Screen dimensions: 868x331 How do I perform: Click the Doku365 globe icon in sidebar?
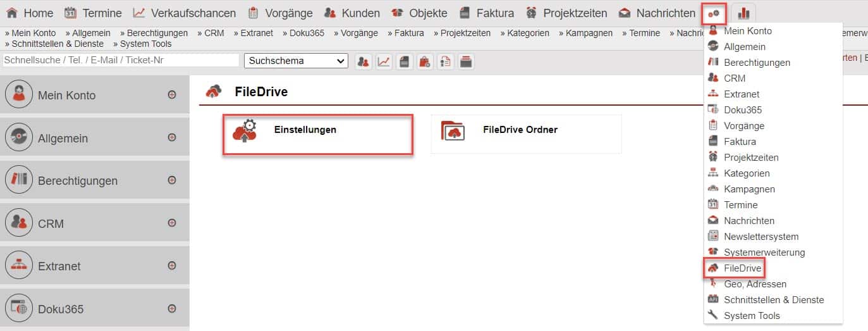[x=18, y=309]
